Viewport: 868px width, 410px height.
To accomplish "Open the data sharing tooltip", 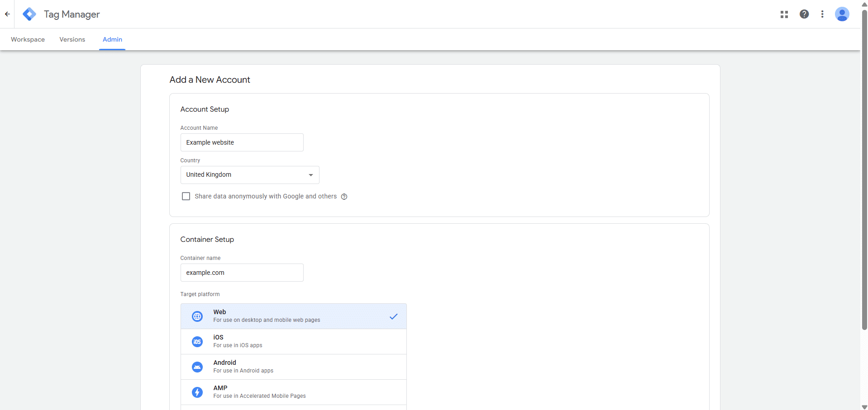I will point(344,197).
